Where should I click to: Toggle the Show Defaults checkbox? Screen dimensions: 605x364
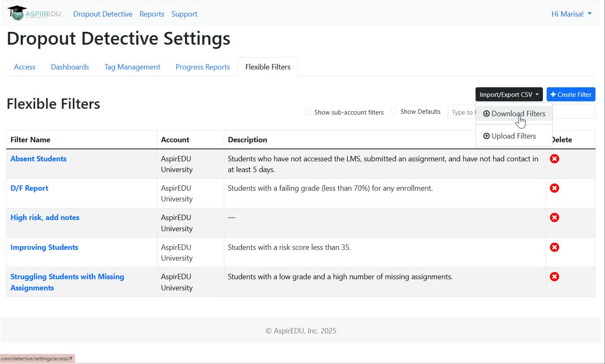394,111
